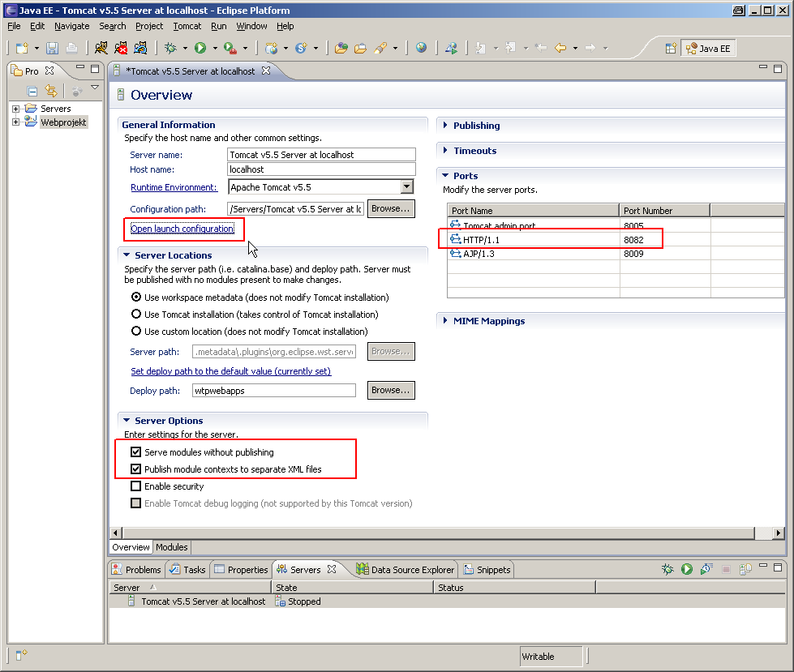Click the Server name input field
Viewport: 794px width, 672px height.
pyautogui.click(x=321, y=154)
